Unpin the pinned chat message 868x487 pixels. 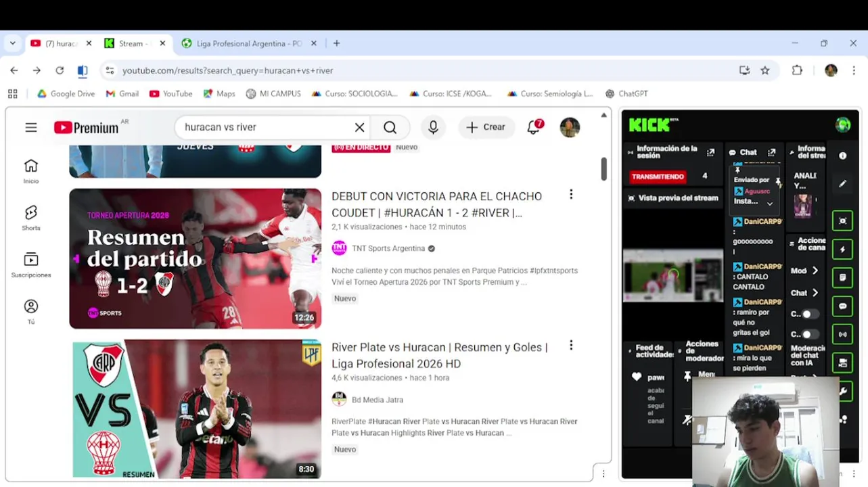778,181
